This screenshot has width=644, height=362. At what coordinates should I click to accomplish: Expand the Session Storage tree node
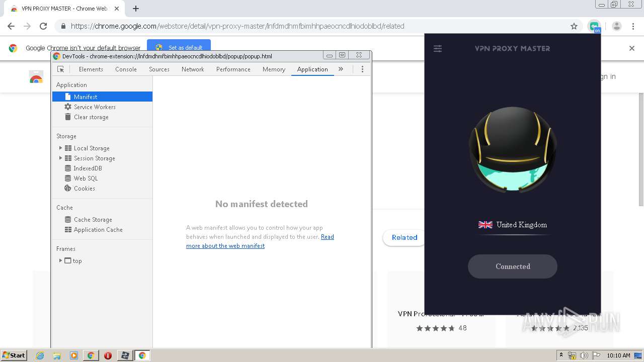[x=60, y=158]
